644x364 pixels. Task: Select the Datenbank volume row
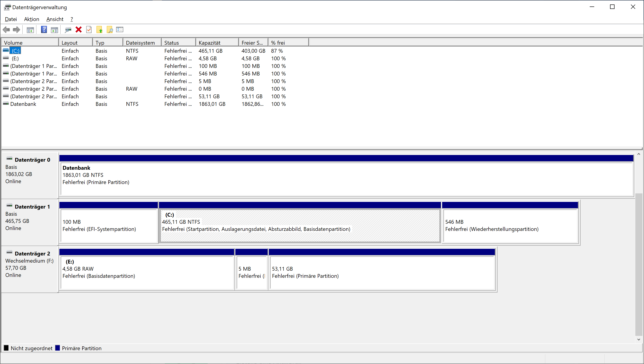(23, 104)
